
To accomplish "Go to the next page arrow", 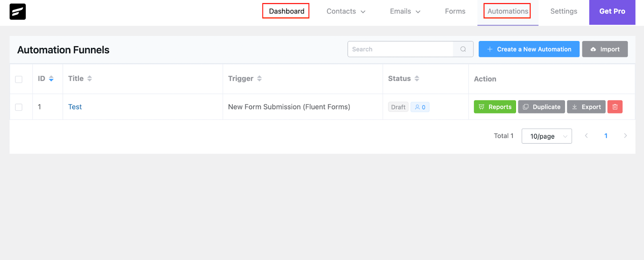I will click(x=625, y=136).
